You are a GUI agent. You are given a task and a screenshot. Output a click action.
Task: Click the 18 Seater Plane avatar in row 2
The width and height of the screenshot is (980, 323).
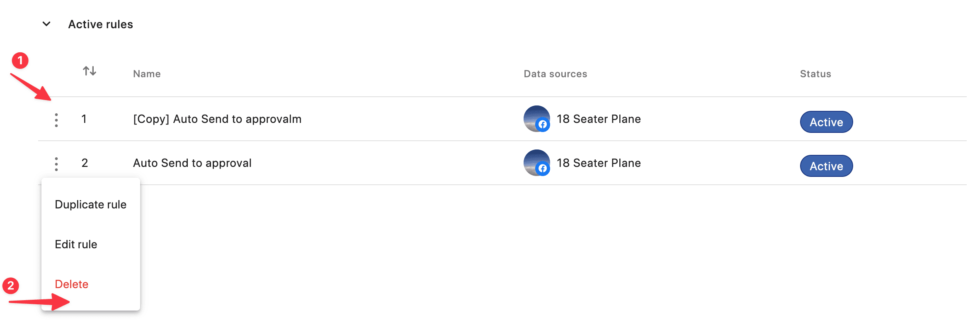coord(537,163)
